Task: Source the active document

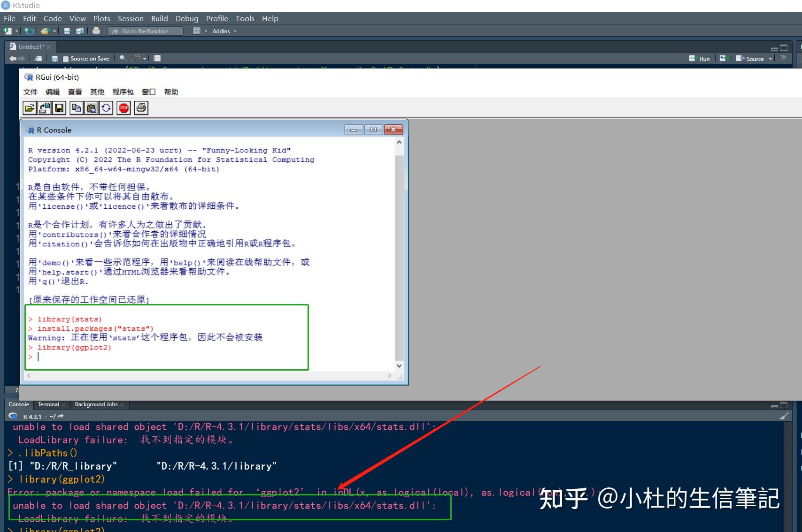Action: coord(750,59)
